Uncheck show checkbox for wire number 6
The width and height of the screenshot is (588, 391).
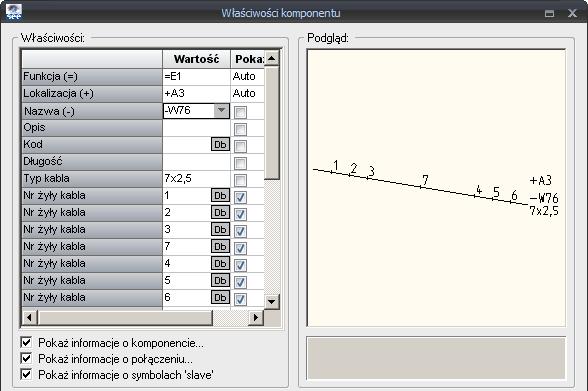[x=240, y=299]
